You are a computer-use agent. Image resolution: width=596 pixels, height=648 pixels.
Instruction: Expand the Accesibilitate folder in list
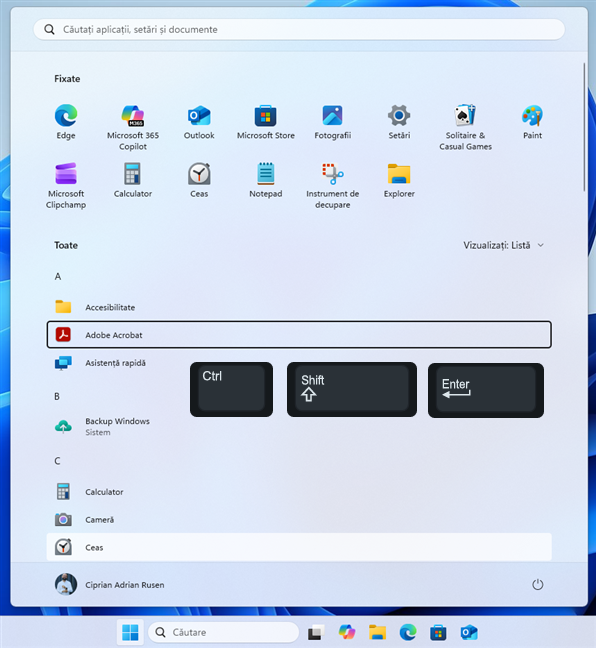tap(299, 307)
